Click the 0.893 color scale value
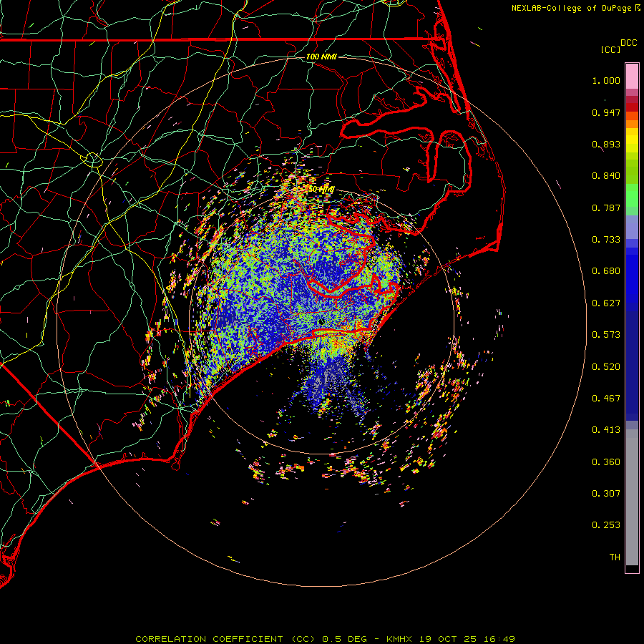This screenshot has width=644, height=644. (606, 144)
